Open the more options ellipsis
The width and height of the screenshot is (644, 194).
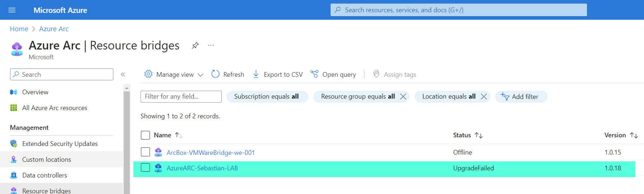(x=211, y=46)
